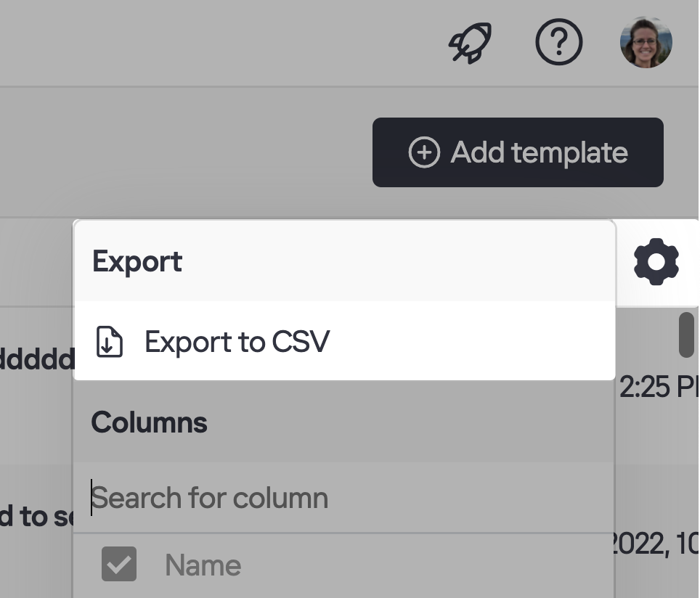The image size is (700, 598).
Task: Click the Export section header
Action: click(x=137, y=261)
